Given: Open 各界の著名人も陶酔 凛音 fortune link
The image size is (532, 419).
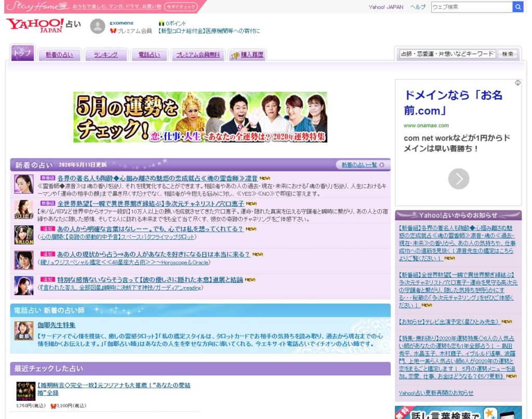Looking at the screenshot, I should coord(157,178).
